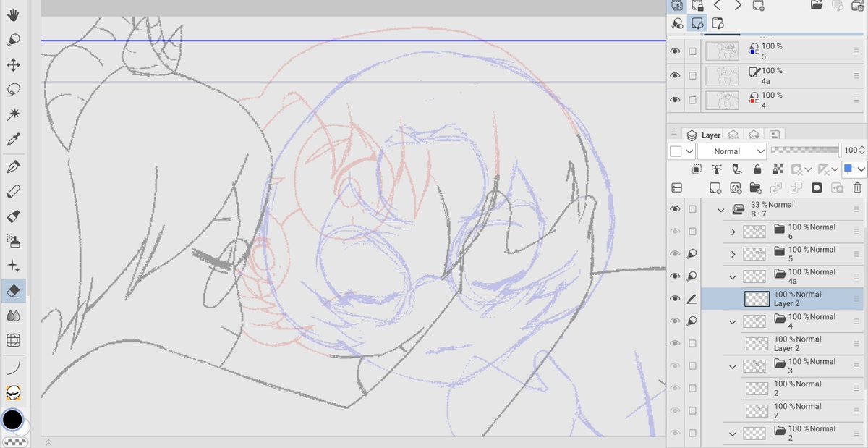Collapse the 33% Normal animation folder

coord(721,210)
